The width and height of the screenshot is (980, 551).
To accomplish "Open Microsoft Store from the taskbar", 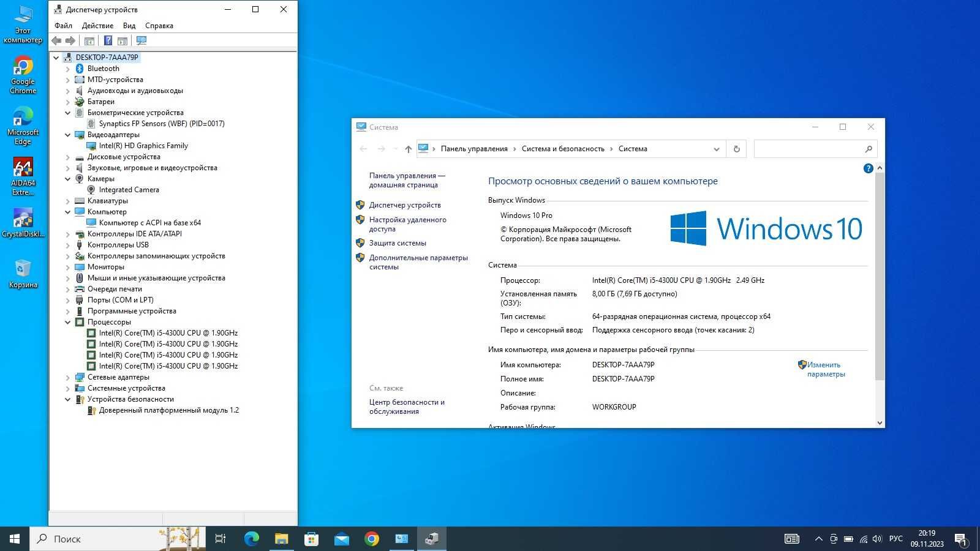I will [x=311, y=539].
